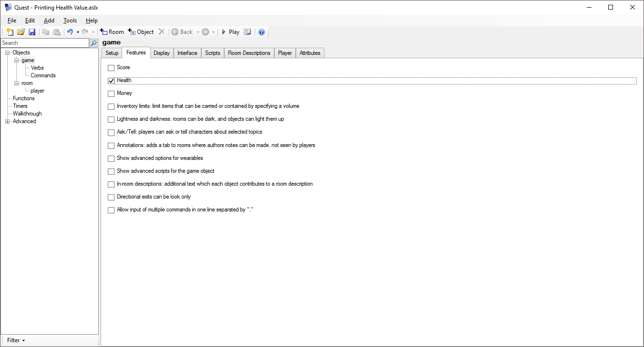
Task: Switch to the Setup tab
Action: [x=112, y=53]
